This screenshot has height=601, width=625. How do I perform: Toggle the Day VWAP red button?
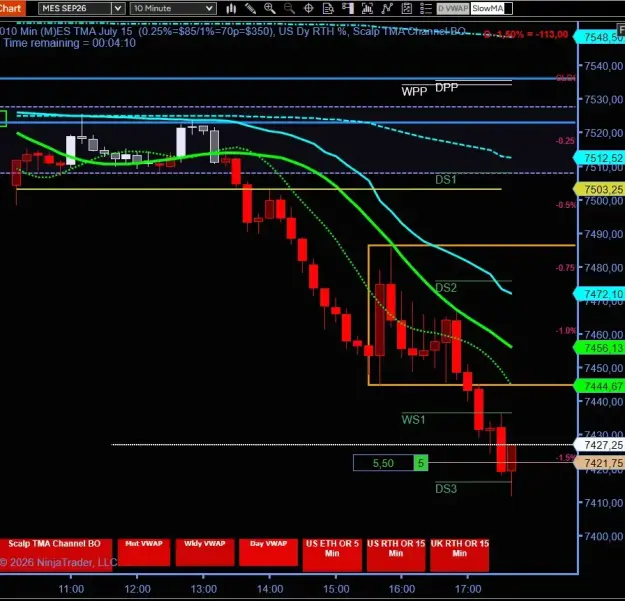click(x=268, y=552)
